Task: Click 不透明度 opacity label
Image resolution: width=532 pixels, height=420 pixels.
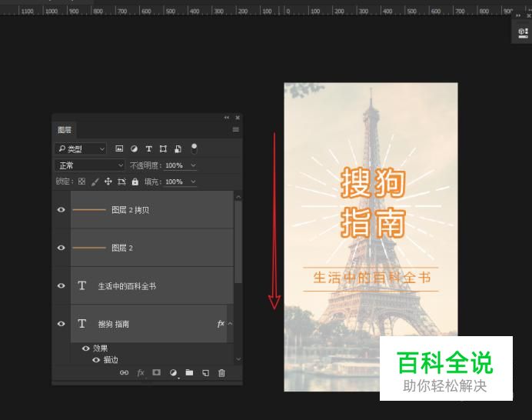Action: (x=146, y=165)
